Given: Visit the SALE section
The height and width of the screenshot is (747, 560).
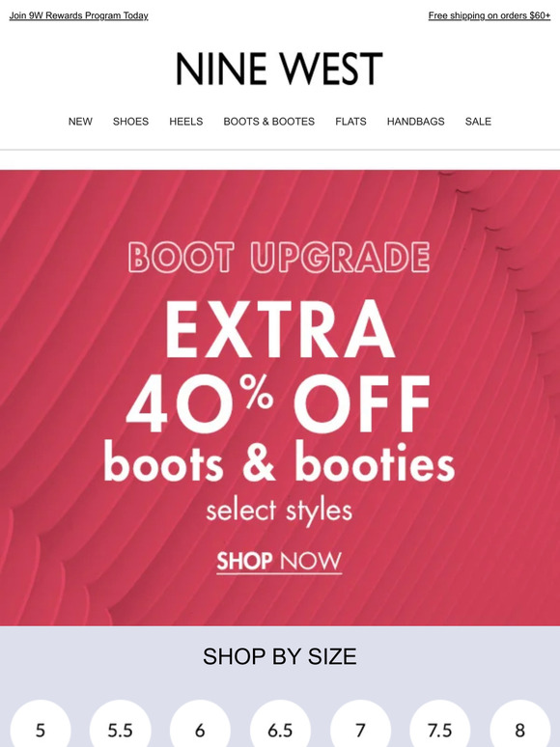Looking at the screenshot, I should [x=478, y=122].
